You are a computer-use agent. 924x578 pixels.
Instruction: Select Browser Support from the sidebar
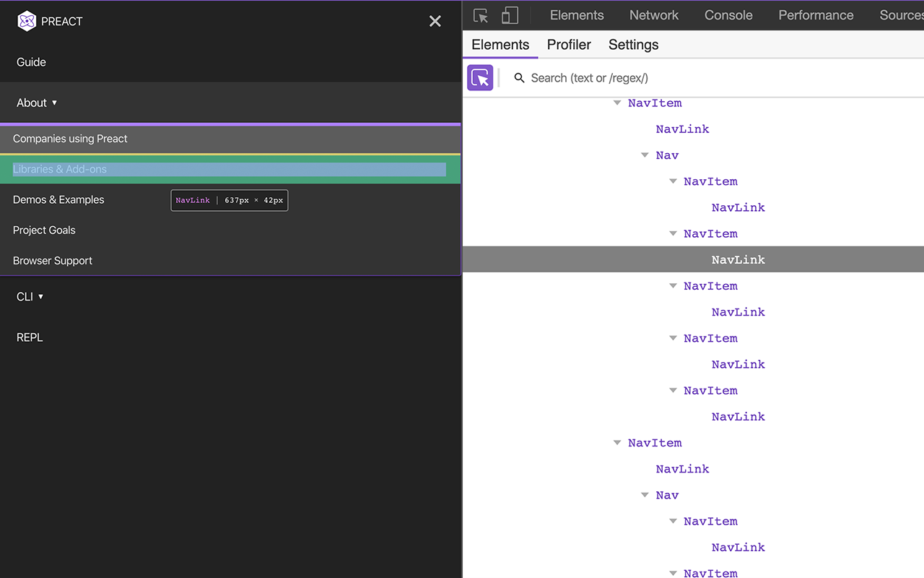tap(52, 260)
